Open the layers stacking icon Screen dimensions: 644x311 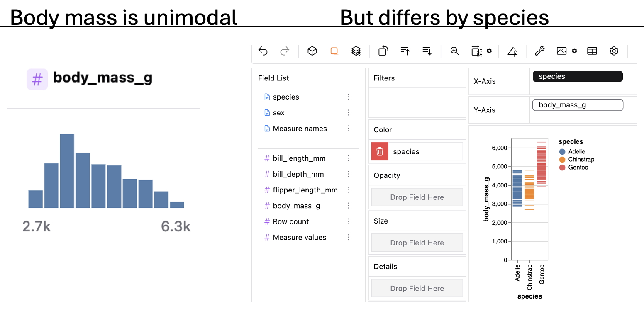[x=356, y=51]
